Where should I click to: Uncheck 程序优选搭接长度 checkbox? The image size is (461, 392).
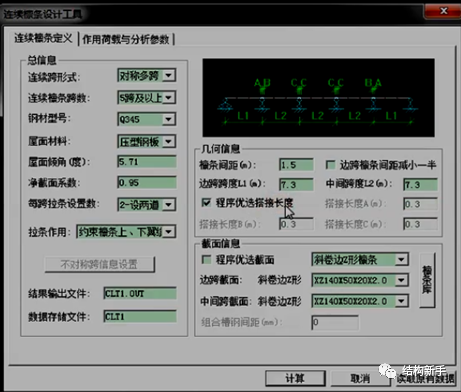(206, 202)
